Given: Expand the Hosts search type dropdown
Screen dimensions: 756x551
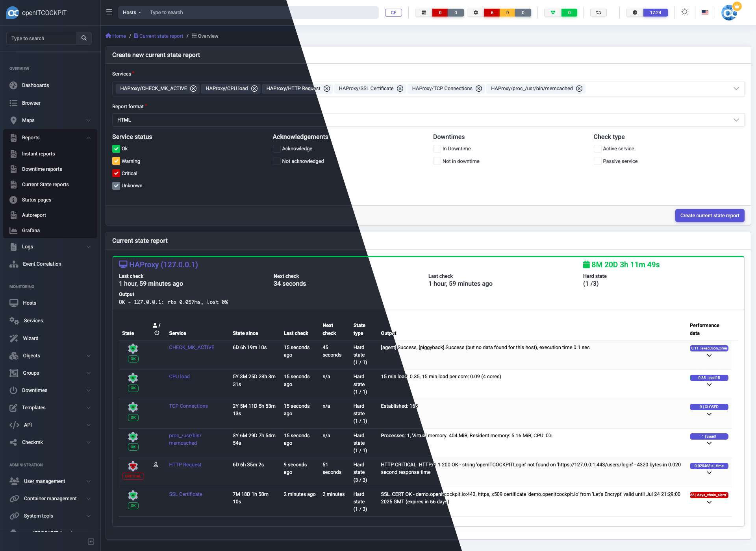Looking at the screenshot, I should [x=132, y=13].
